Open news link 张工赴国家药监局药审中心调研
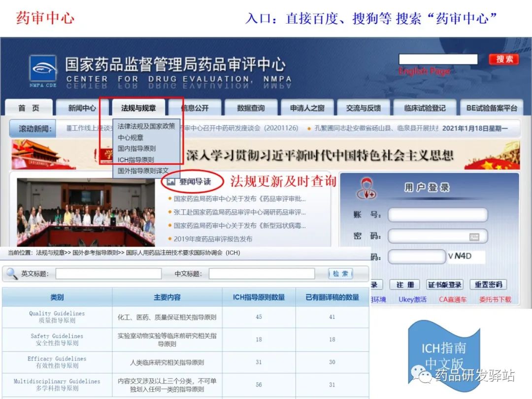 point(239,212)
